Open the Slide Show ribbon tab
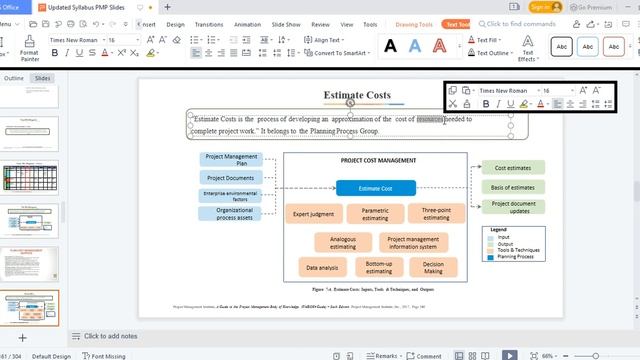This screenshot has width=640, height=360. (x=286, y=24)
